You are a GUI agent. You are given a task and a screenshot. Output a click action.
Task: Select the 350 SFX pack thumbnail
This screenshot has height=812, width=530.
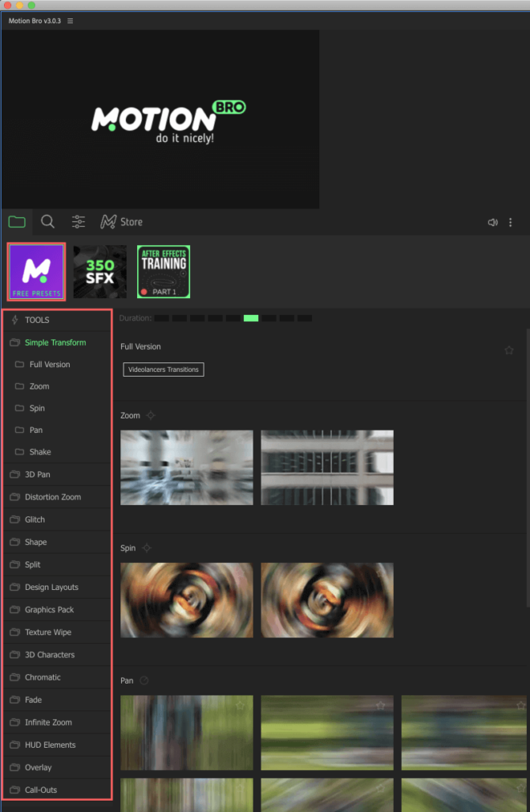(100, 271)
